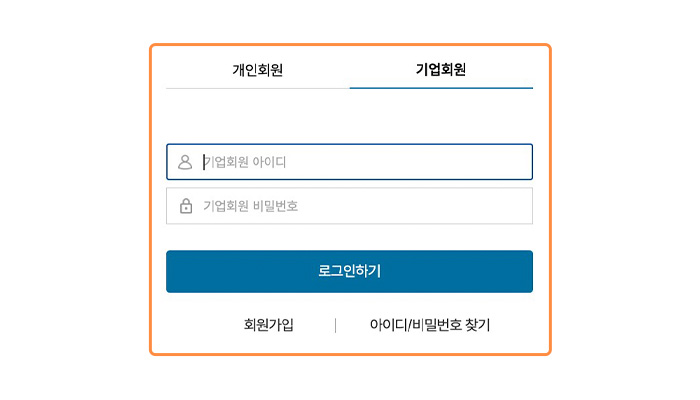Click the blue 로그인하기 button
Screen dimensions: 700x400
pyautogui.click(x=350, y=271)
